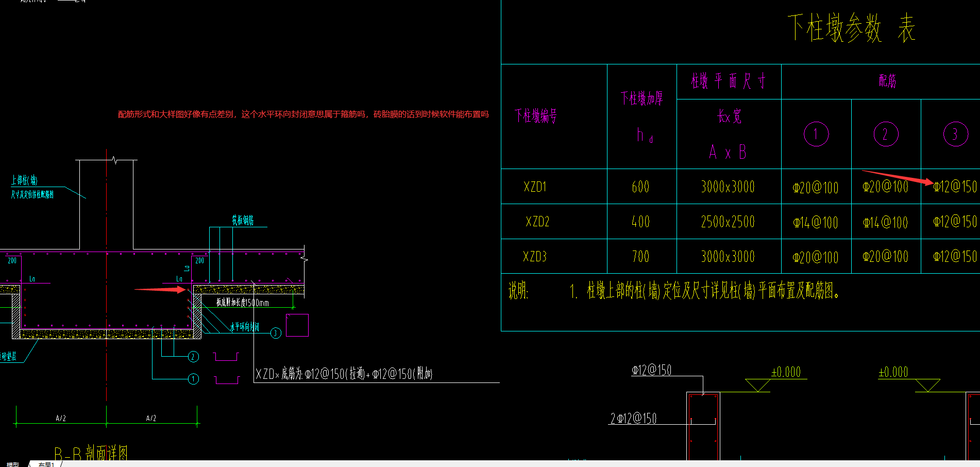The height and width of the screenshot is (467, 980).
Task: Switch to the 模型 model tab
Action: click(13, 464)
